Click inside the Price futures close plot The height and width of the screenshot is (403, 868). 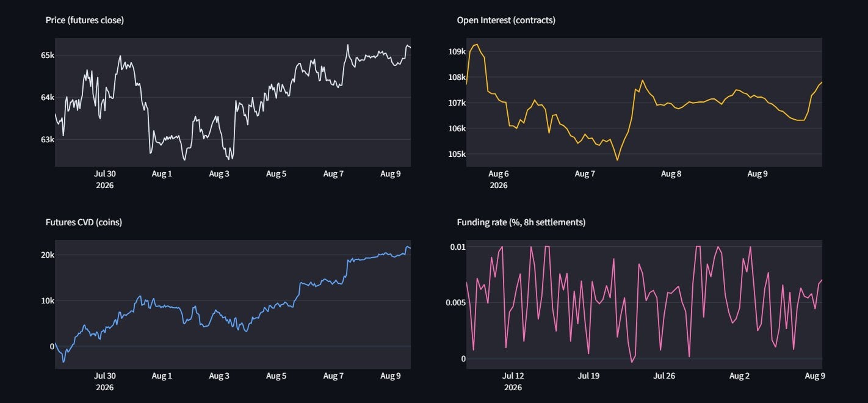[x=233, y=102]
